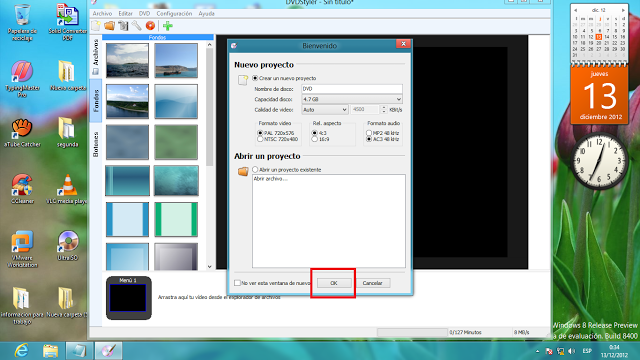Click the taskbar clock date
Viewport: 640px width, 360px height.
(x=614, y=355)
